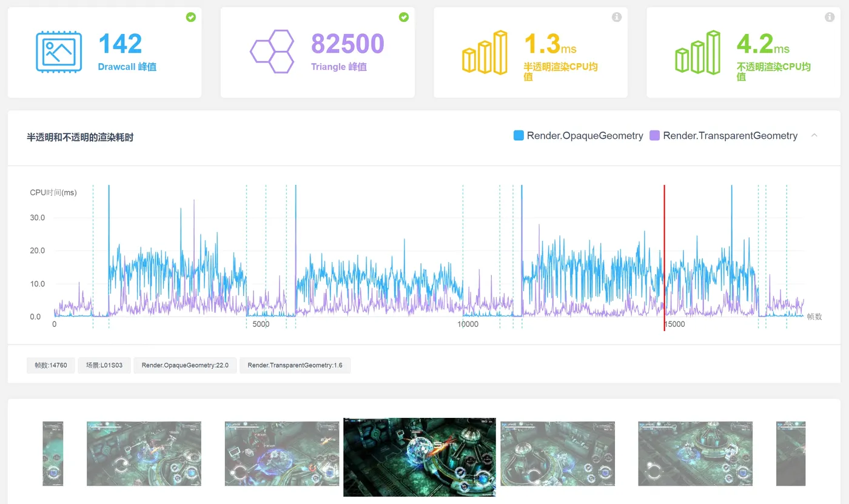Click the 不透明渲染CPU均值 label
Viewport: 849px width, 504px height.
pos(774,72)
